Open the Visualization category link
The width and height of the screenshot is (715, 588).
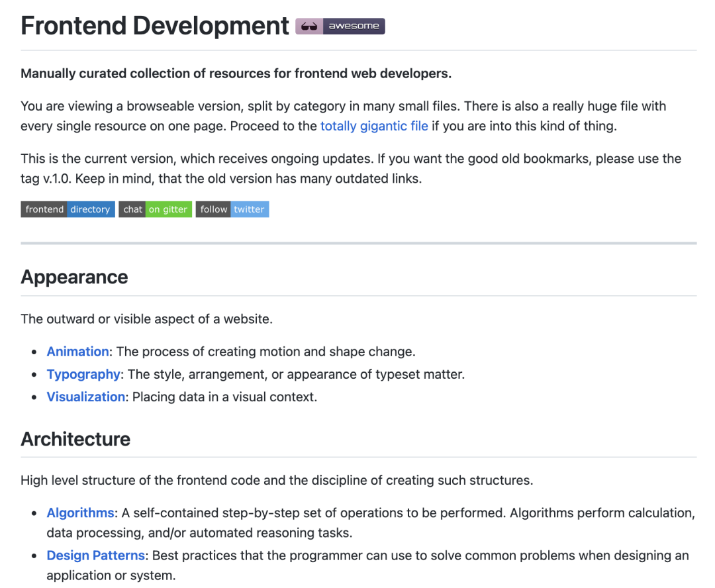click(85, 397)
